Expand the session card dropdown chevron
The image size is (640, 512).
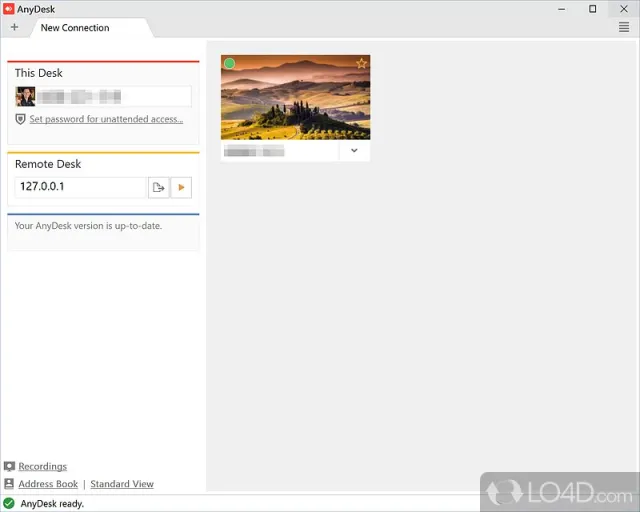pyautogui.click(x=354, y=151)
